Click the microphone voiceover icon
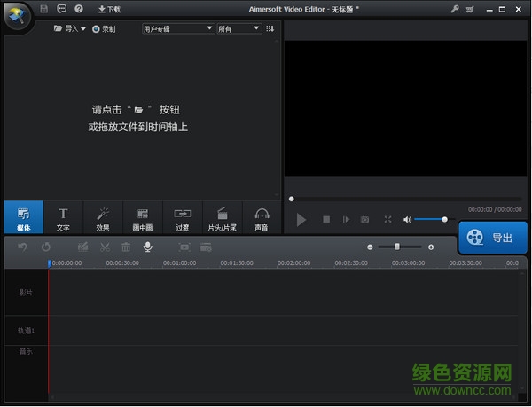532x407 pixels. 147,247
